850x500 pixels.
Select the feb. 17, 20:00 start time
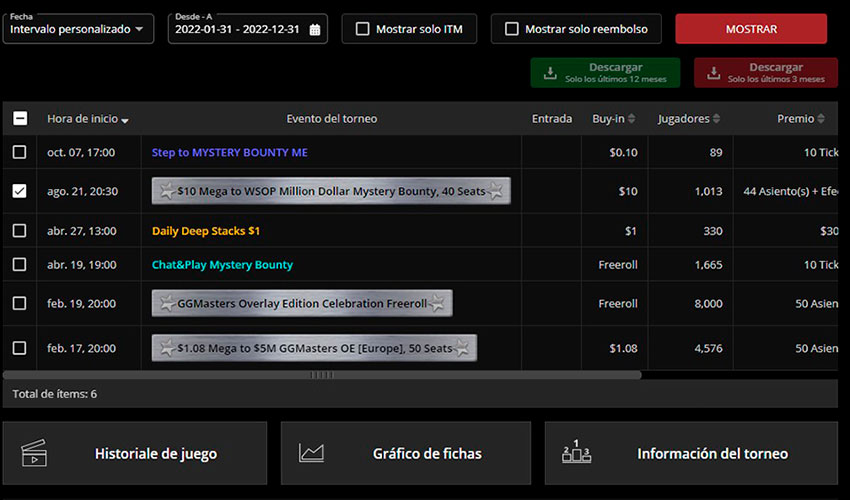(x=81, y=348)
